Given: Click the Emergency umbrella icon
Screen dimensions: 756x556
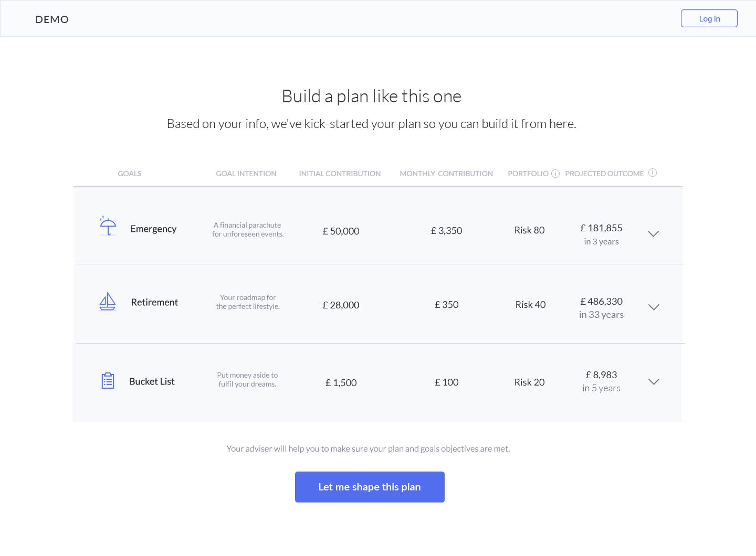Looking at the screenshot, I should click(108, 226).
